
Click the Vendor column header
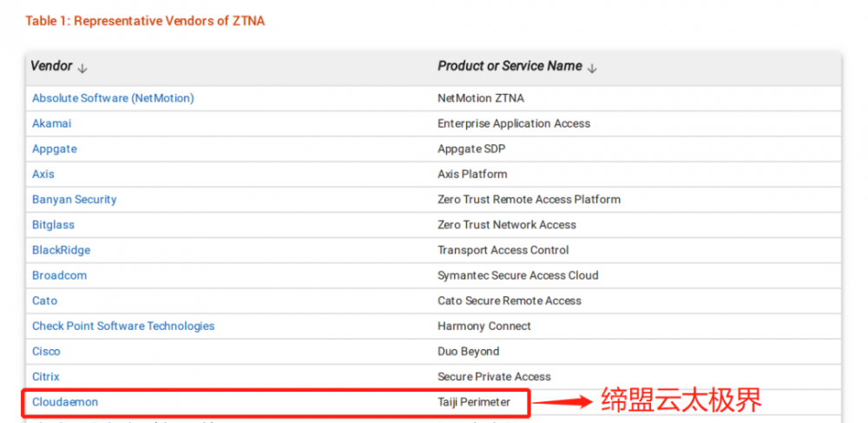coord(51,66)
